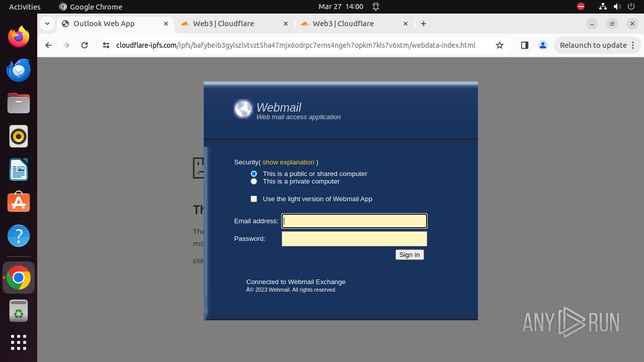Open Firefox from the dock
This screenshot has width=644, height=362.
pyautogui.click(x=19, y=37)
